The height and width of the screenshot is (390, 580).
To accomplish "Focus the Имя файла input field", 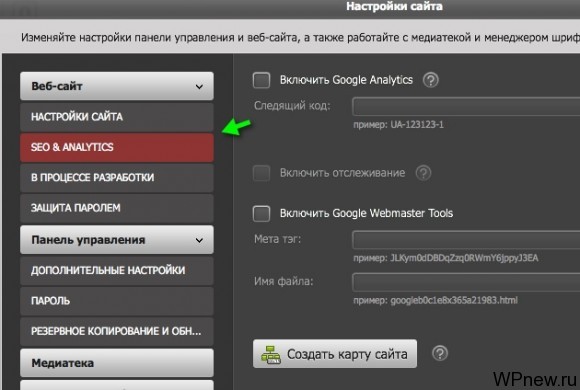I will (466, 282).
